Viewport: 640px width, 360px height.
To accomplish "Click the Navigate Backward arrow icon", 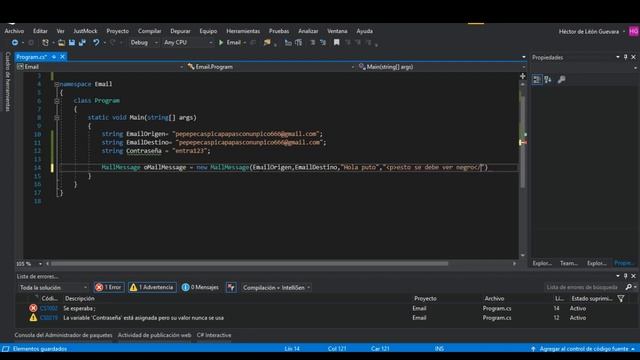I will pyautogui.click(x=15, y=42).
